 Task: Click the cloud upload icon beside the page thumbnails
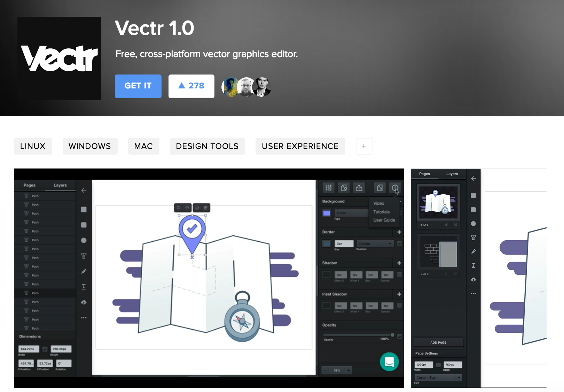pos(473,279)
